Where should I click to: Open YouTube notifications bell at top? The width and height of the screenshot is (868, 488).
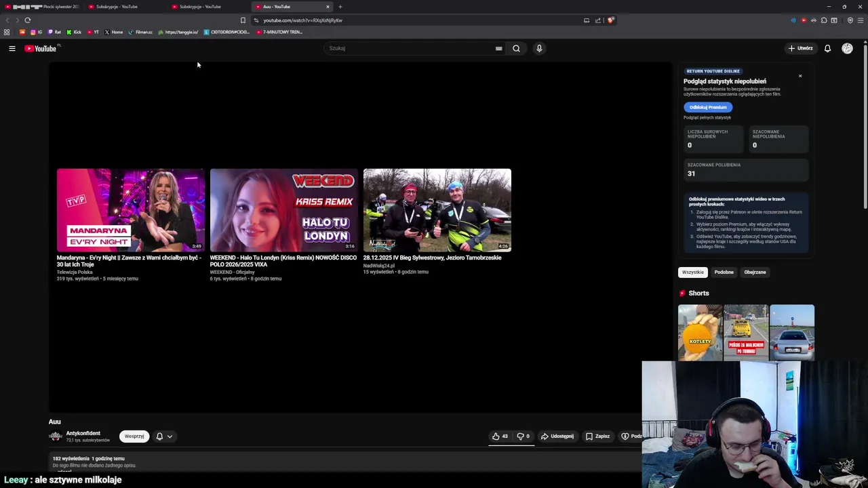[827, 48]
